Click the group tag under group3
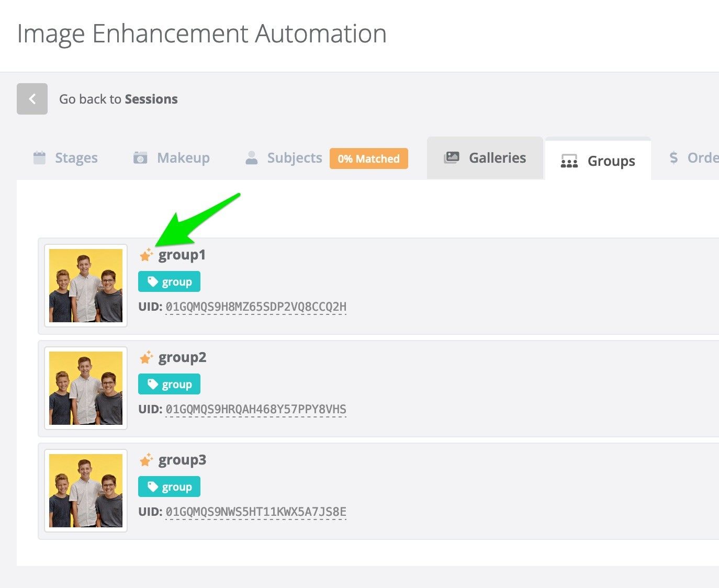 tap(169, 487)
